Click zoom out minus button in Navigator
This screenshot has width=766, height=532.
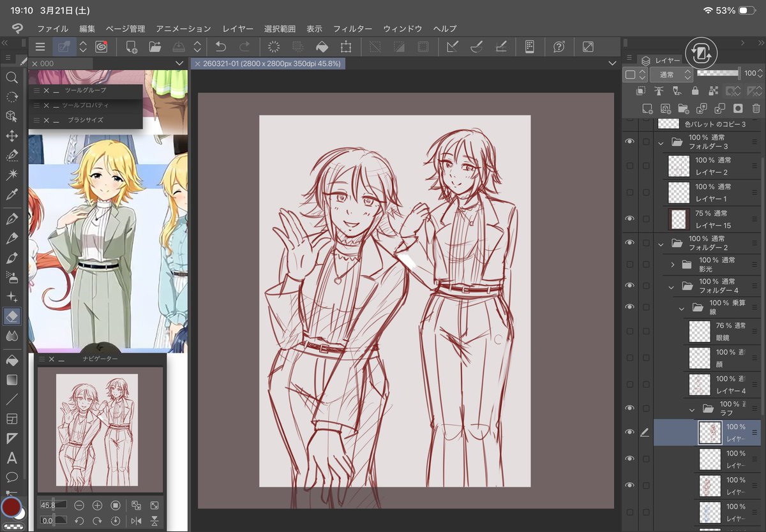[79, 505]
